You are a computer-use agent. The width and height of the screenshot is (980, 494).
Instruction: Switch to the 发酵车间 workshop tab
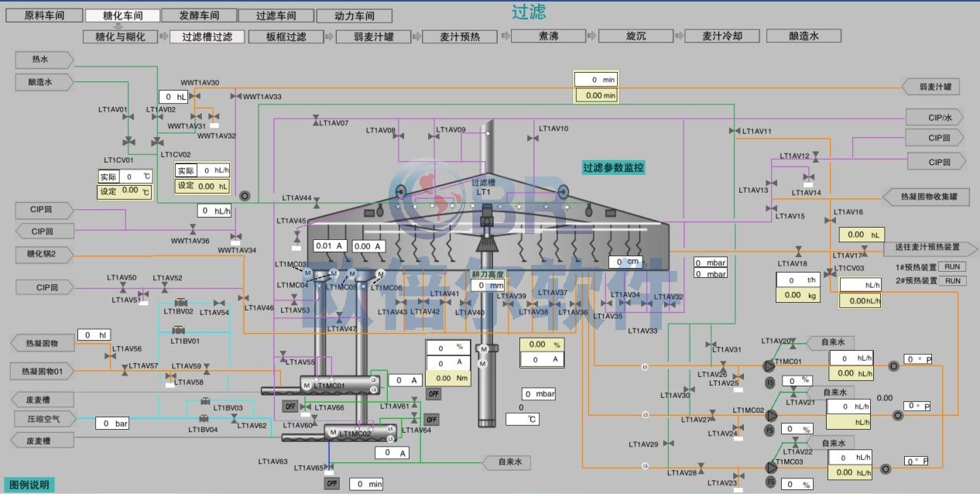(199, 15)
